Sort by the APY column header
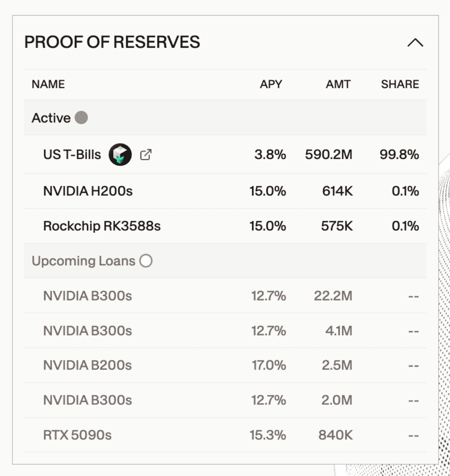 tap(271, 84)
